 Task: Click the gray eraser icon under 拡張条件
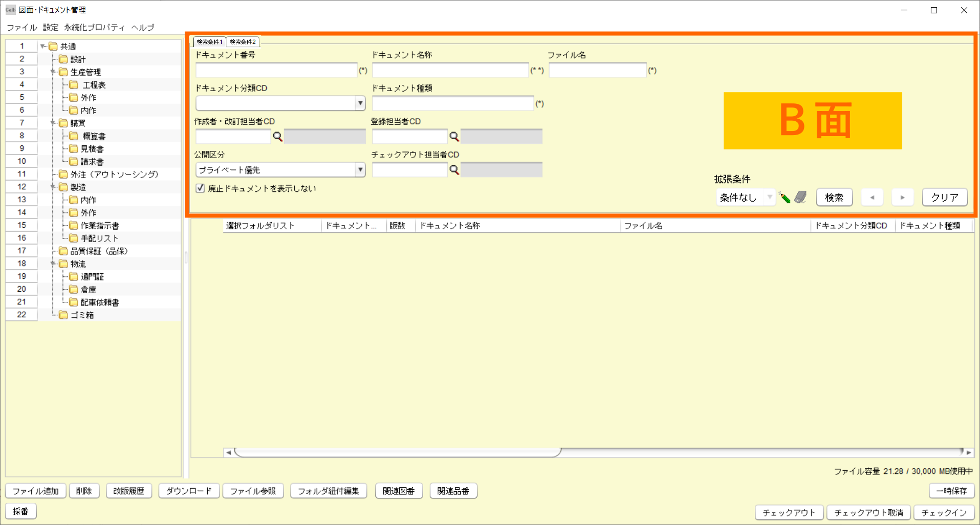(800, 197)
